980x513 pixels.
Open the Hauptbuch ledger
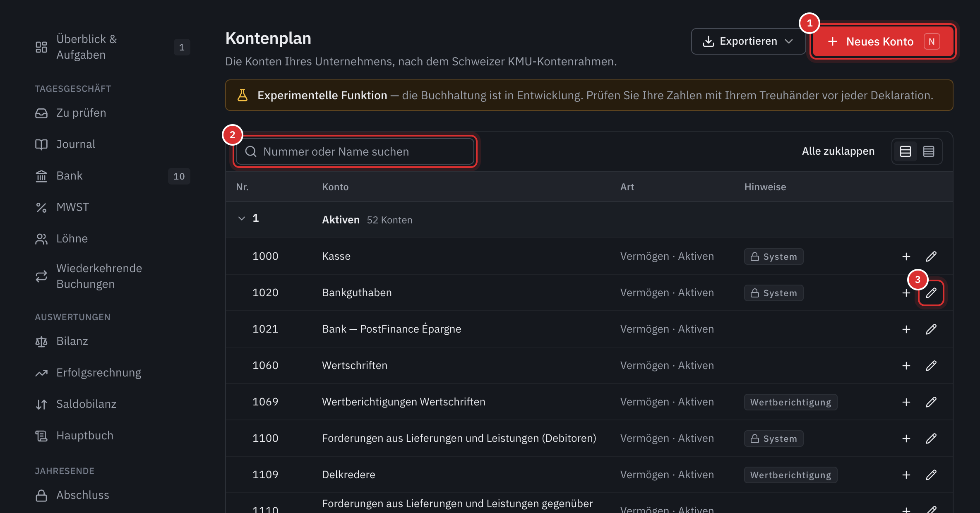click(113, 436)
